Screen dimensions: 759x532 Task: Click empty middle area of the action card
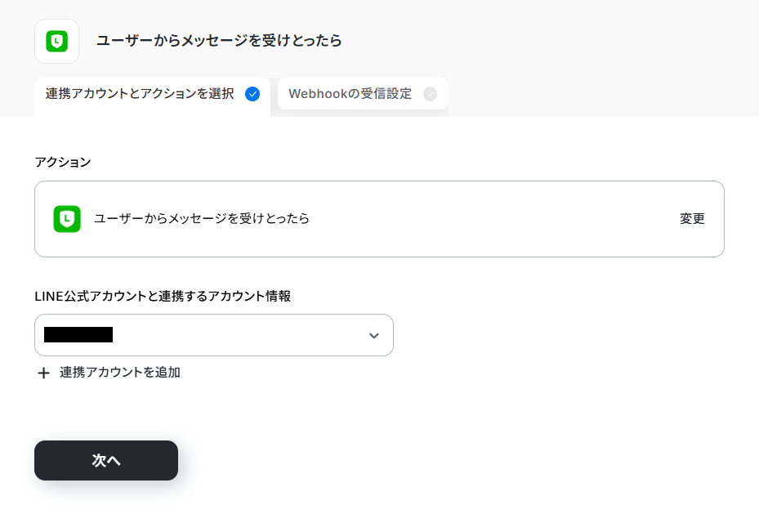(x=484, y=219)
